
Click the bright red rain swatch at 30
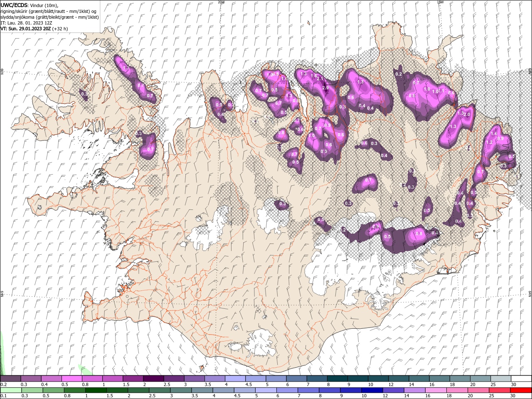[520, 390]
